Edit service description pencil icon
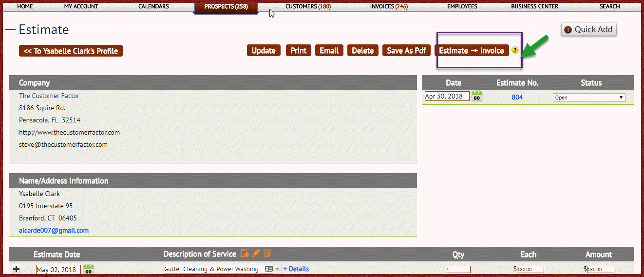Screen dimensions: 644x277 [256, 254]
